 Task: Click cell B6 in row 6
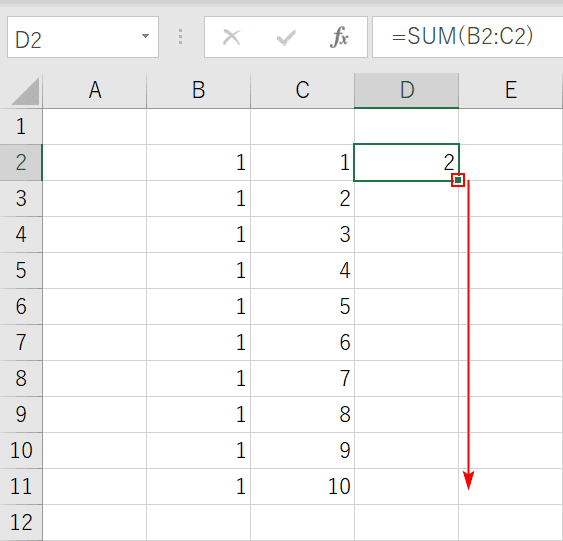click(x=199, y=307)
